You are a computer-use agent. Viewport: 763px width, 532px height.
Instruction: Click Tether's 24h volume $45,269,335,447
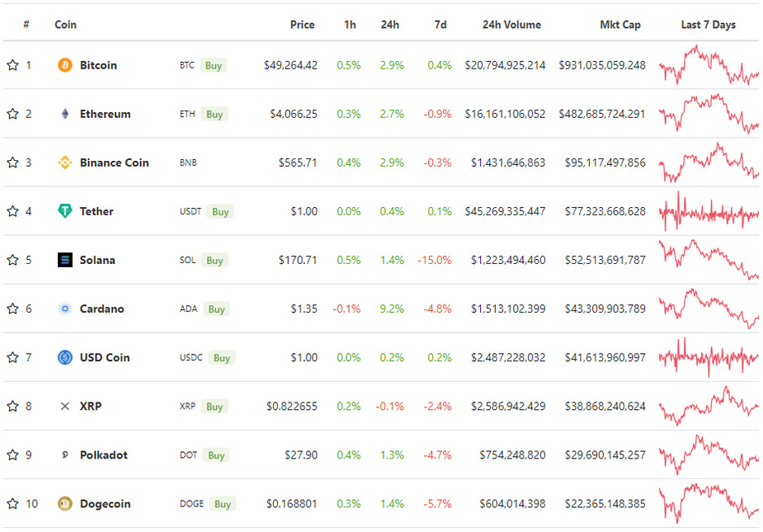pos(505,211)
